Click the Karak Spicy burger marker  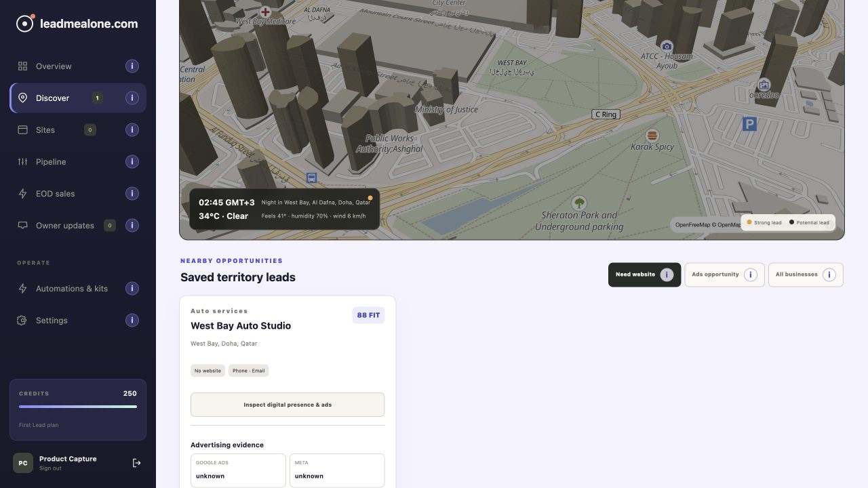(x=652, y=136)
